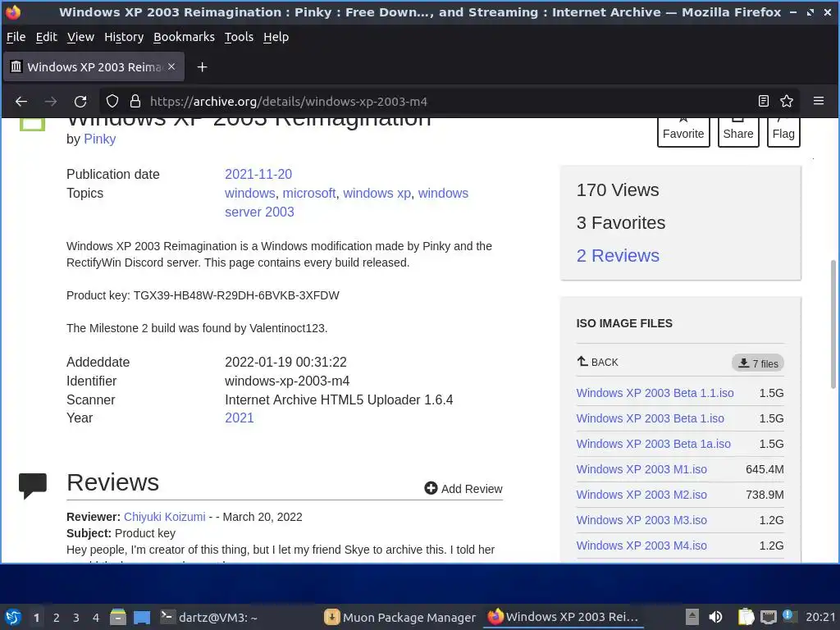Go back with the browser back arrow
The width and height of the screenshot is (840, 630).
[21, 101]
